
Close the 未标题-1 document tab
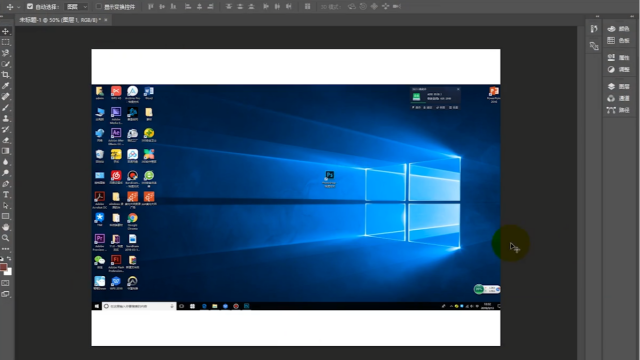click(106, 20)
